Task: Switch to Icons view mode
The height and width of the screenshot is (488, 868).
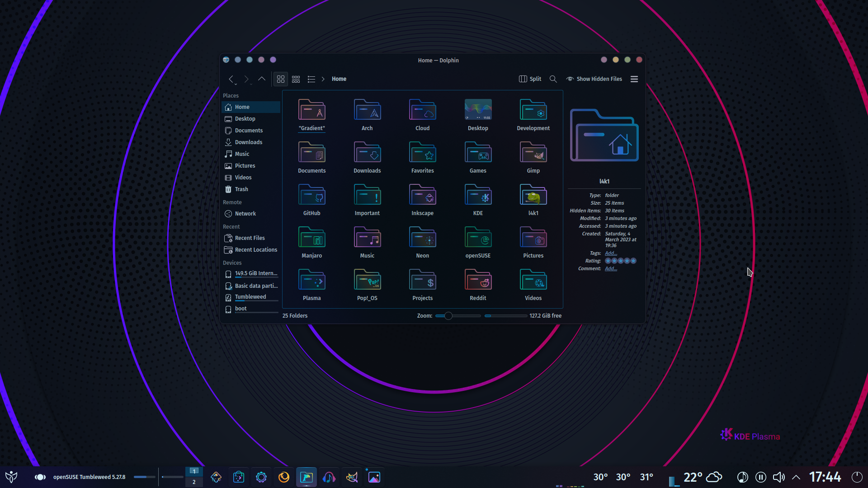Action: (281, 79)
